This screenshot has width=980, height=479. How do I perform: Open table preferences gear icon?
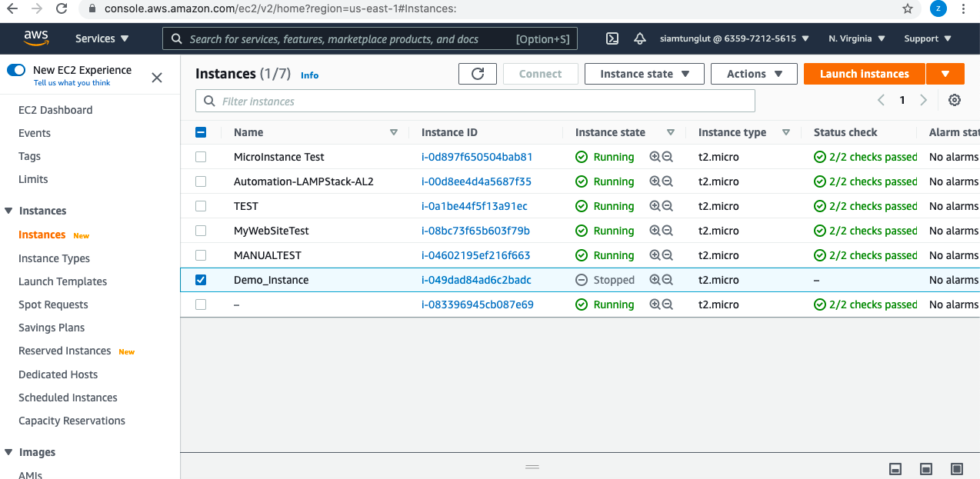(x=955, y=100)
